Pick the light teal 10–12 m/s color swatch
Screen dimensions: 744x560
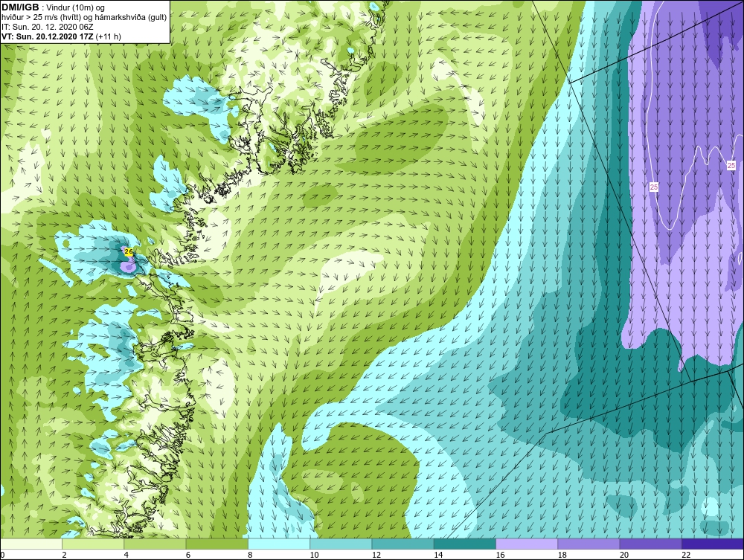(x=341, y=544)
